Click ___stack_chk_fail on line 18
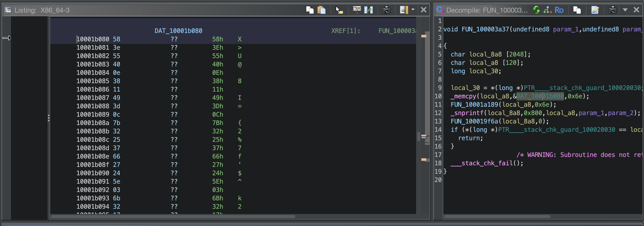 coord(482,163)
